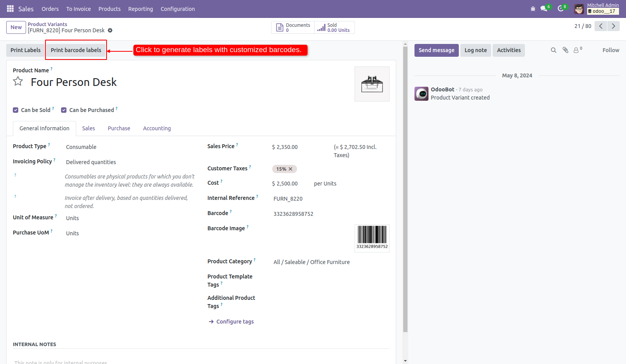Open form settings with the gear icon
The image size is (626, 364).
pyautogui.click(x=110, y=30)
